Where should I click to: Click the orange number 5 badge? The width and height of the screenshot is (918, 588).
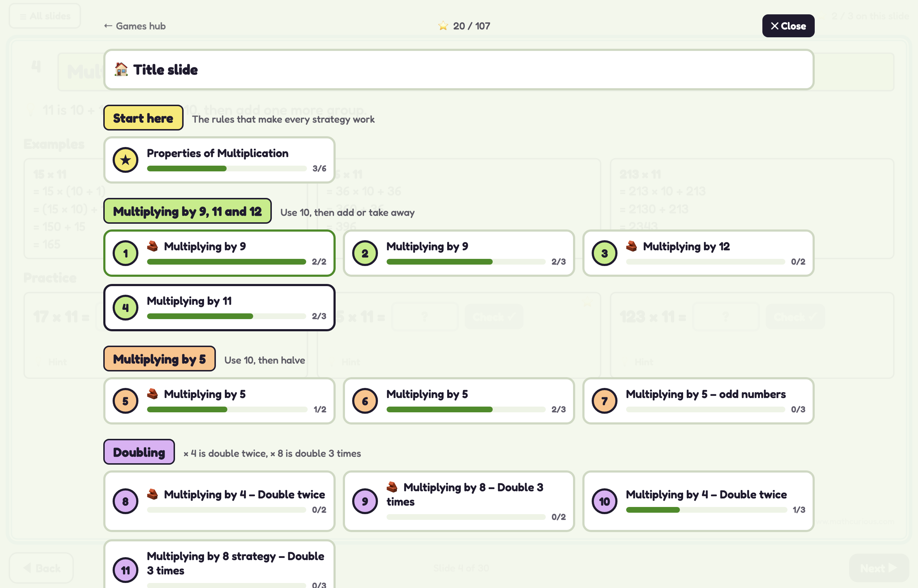pos(125,401)
